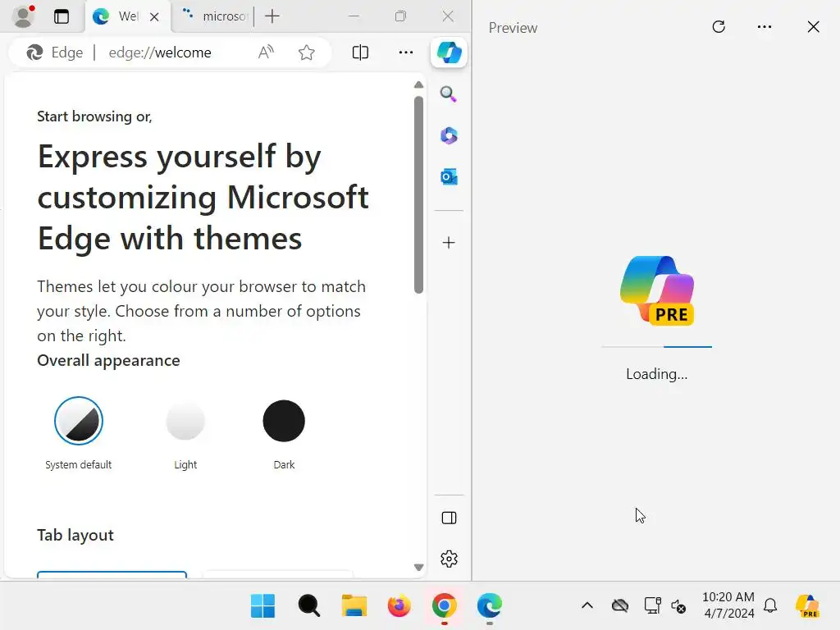
Task: Open the Edge profile avatar
Action: click(x=23, y=16)
